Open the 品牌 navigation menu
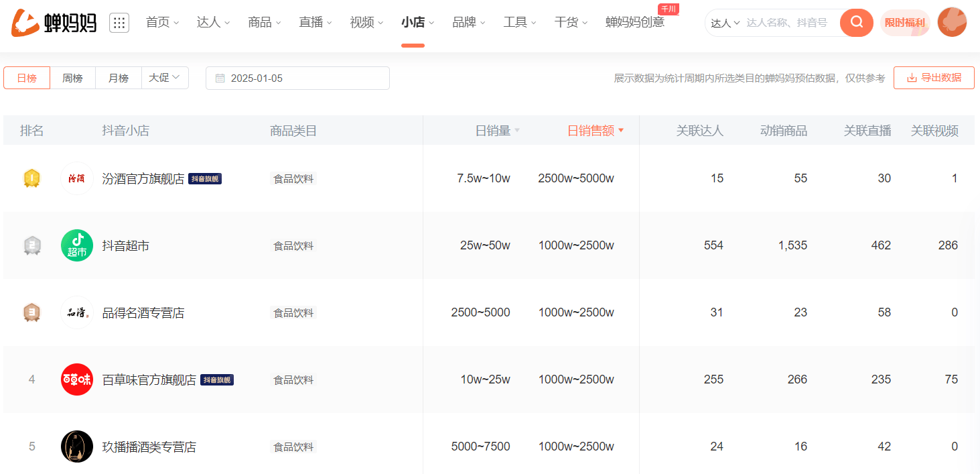Screen dimensions: 980x474 click(469, 23)
